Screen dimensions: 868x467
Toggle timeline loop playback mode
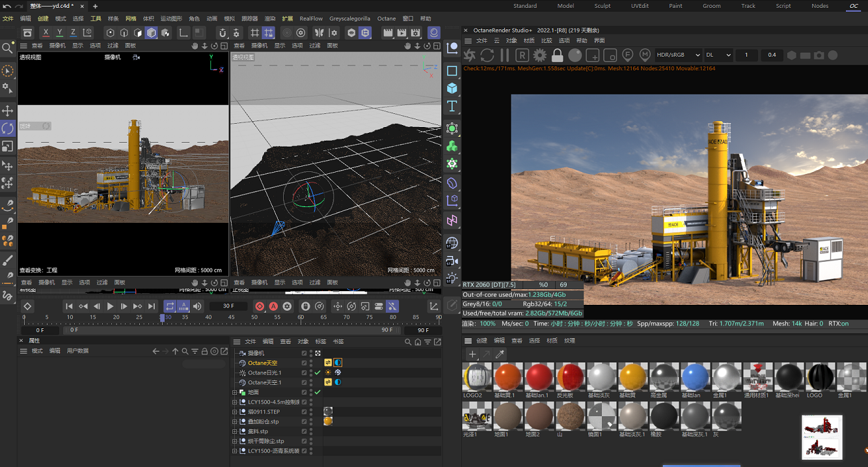(x=169, y=306)
